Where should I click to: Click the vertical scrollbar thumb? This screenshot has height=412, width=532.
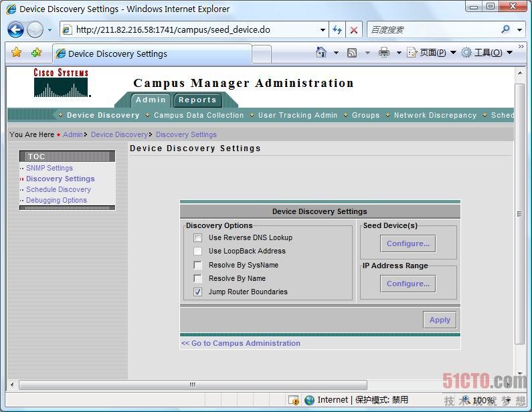(x=519, y=214)
